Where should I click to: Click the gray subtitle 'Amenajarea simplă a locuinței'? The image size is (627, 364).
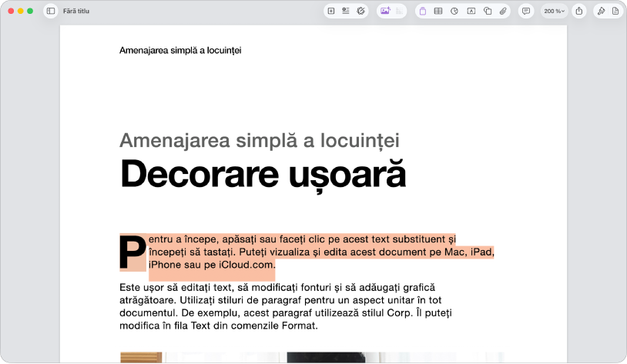tap(260, 140)
